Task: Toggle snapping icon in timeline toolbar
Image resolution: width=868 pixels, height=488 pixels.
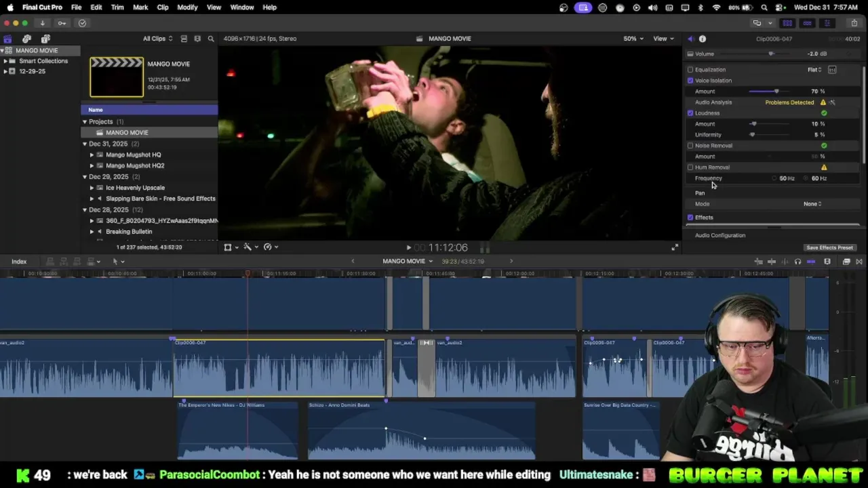Action: click(x=811, y=262)
